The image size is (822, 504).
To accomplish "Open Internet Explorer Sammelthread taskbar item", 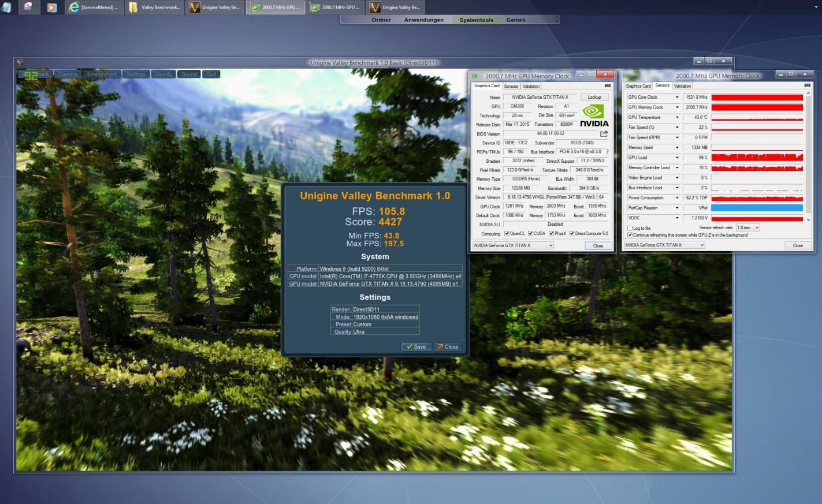I will tap(94, 8).
